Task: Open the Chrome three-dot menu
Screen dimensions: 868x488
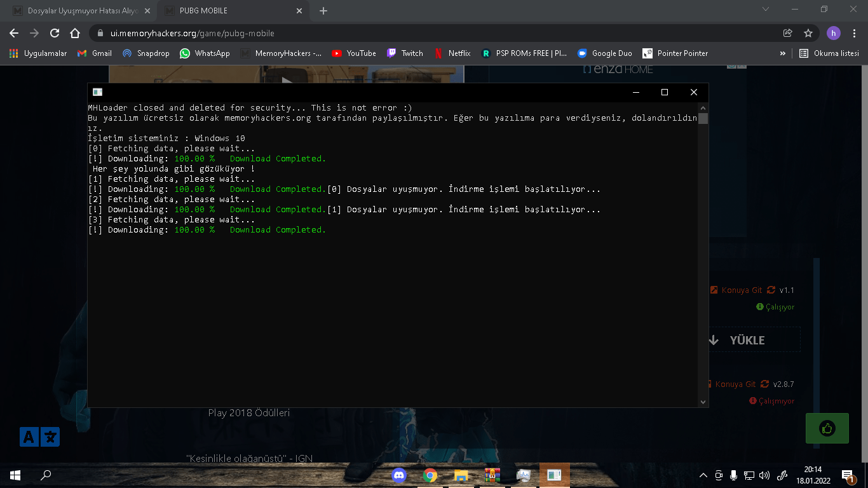Action: tap(854, 33)
